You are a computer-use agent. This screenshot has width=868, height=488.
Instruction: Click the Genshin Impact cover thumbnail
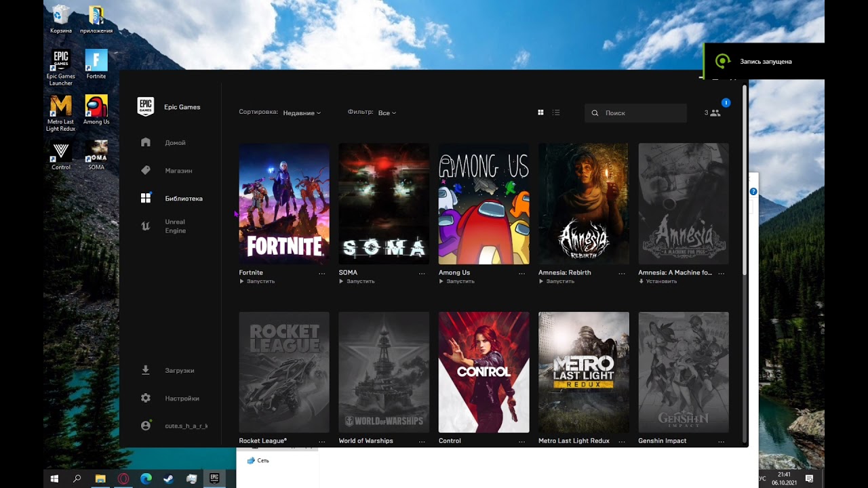[x=684, y=372]
